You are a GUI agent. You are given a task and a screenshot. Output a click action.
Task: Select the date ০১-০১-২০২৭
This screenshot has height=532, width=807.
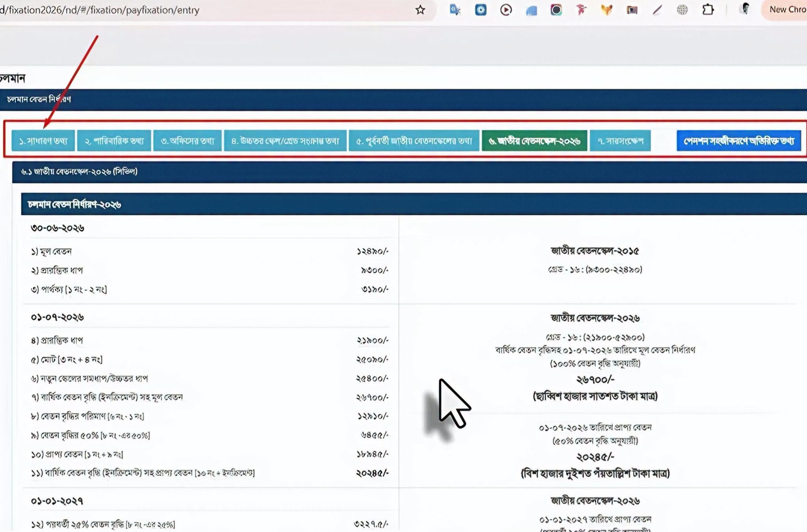(57, 501)
